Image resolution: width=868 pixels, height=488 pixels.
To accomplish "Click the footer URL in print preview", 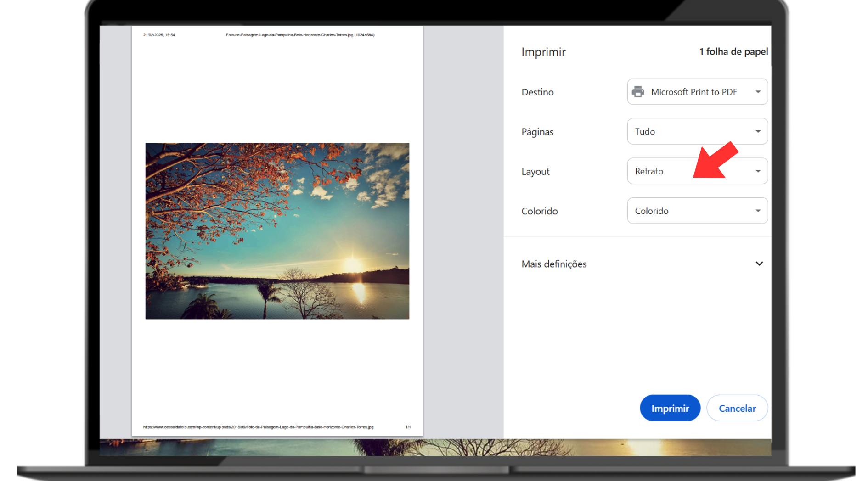I will pos(258,427).
